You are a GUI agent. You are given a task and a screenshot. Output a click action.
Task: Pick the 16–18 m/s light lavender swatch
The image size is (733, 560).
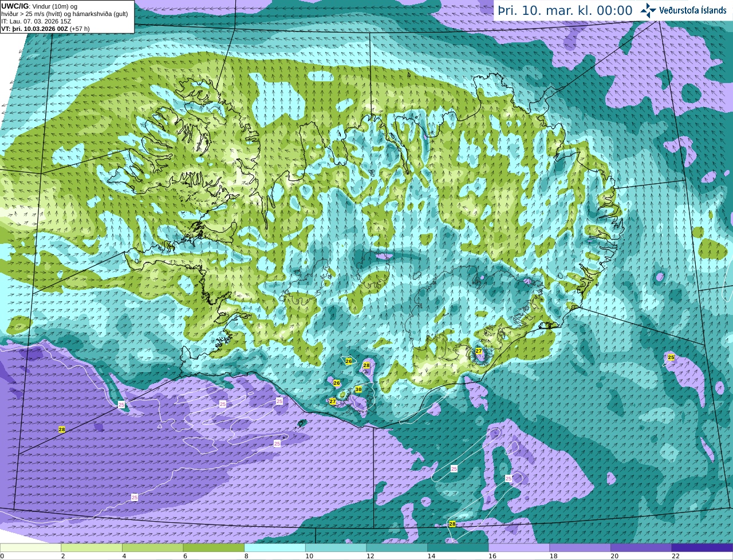519,548
